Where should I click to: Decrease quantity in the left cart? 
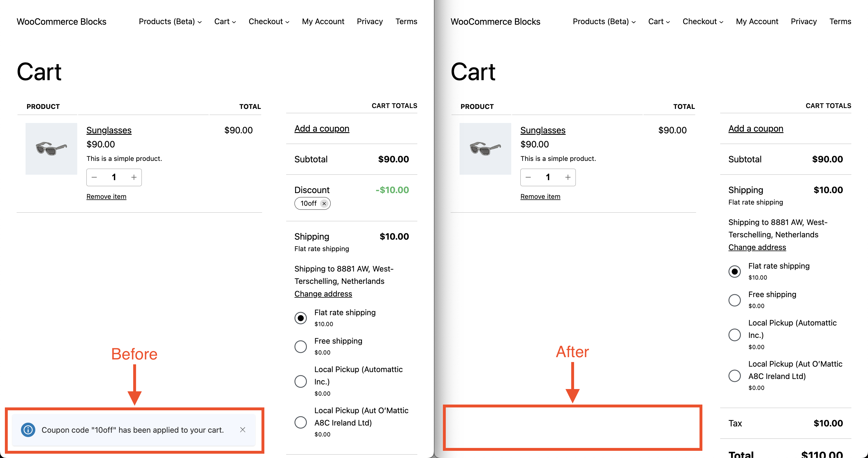94,177
